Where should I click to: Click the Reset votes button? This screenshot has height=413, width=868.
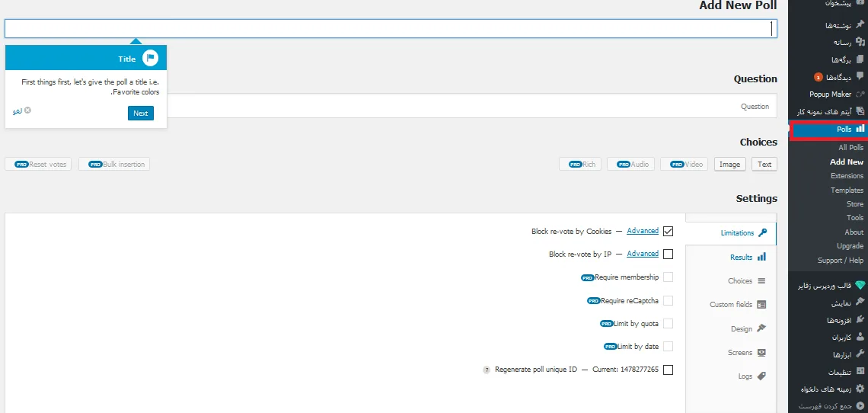tap(38, 164)
